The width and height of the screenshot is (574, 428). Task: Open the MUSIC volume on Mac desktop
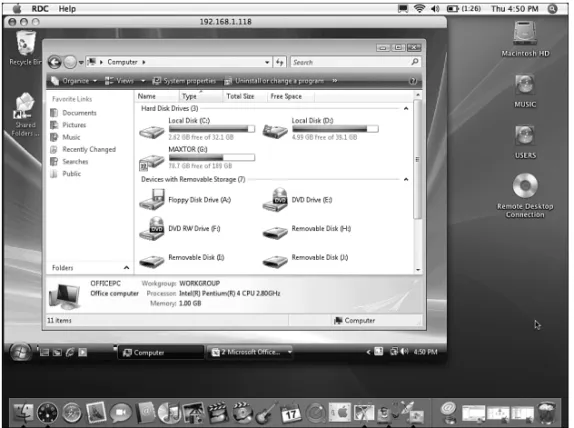(525, 91)
